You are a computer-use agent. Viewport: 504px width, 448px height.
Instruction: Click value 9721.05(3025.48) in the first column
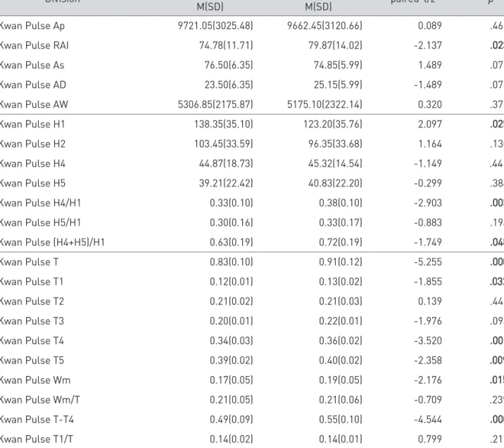pos(215,26)
